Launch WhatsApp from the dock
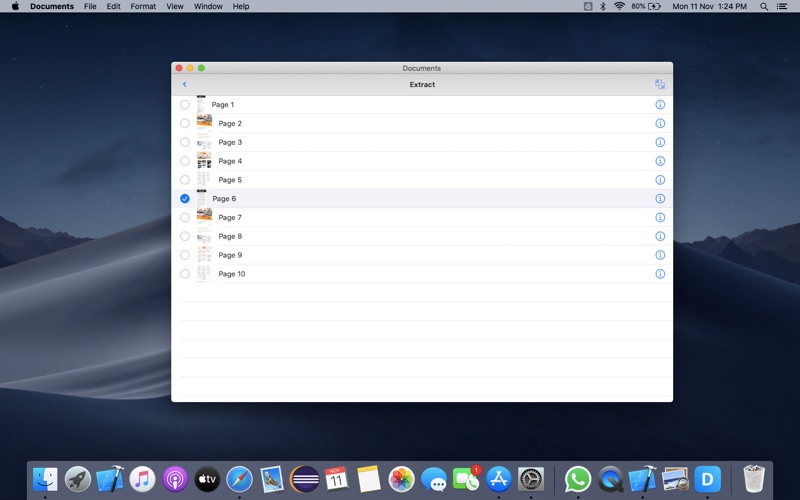Viewport: 800px width, 500px height. 578,479
